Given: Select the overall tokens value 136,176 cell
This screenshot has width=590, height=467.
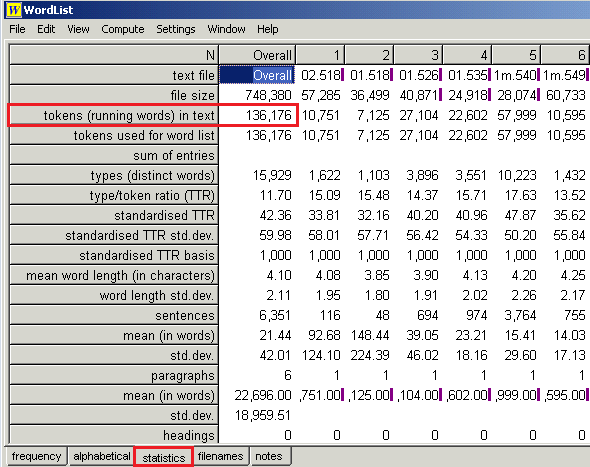Looking at the screenshot, I should coord(257,115).
